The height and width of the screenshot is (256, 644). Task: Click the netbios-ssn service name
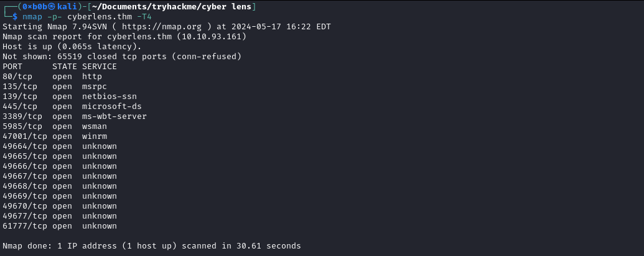tap(109, 97)
